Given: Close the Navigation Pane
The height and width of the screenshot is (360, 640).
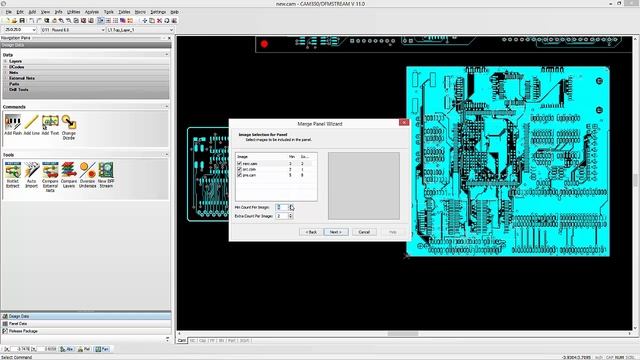Looking at the screenshot, I should (169, 38).
